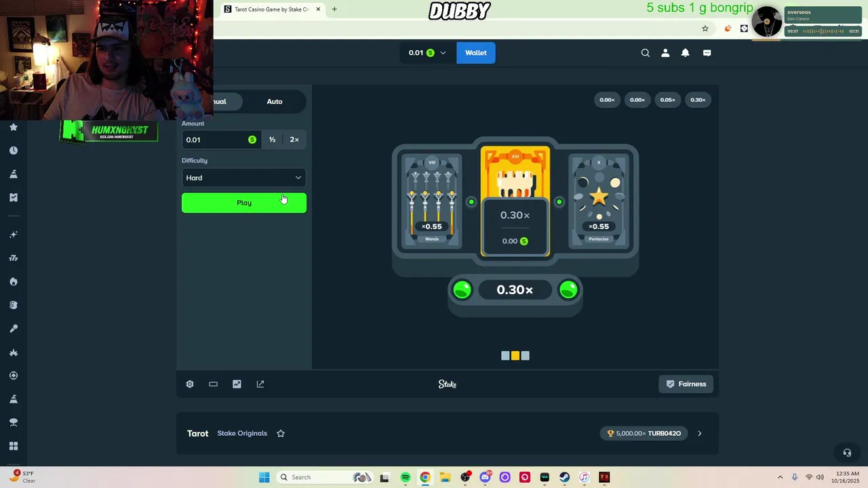Follow the Stake Originals link
868x488 pixels.
[x=242, y=434]
